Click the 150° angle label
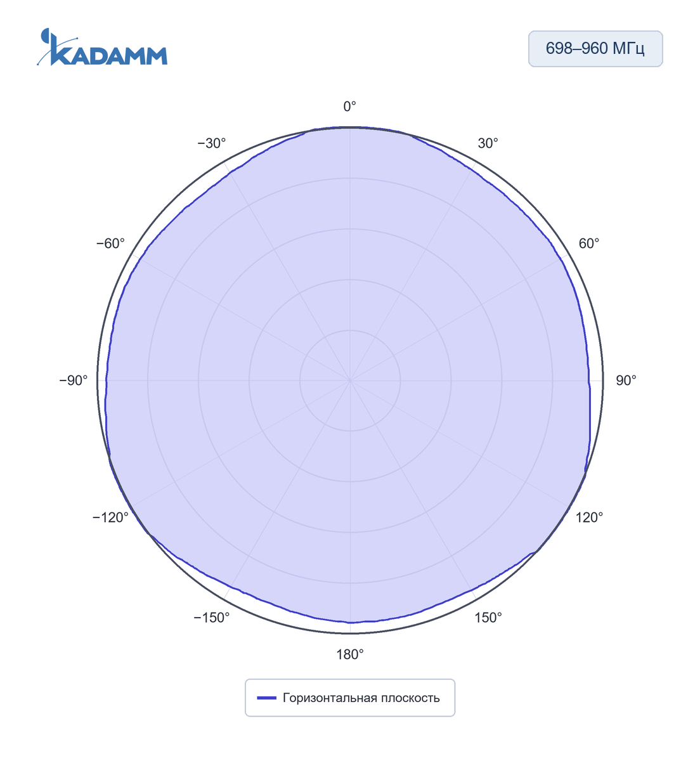The width and height of the screenshot is (700, 768). (x=488, y=618)
